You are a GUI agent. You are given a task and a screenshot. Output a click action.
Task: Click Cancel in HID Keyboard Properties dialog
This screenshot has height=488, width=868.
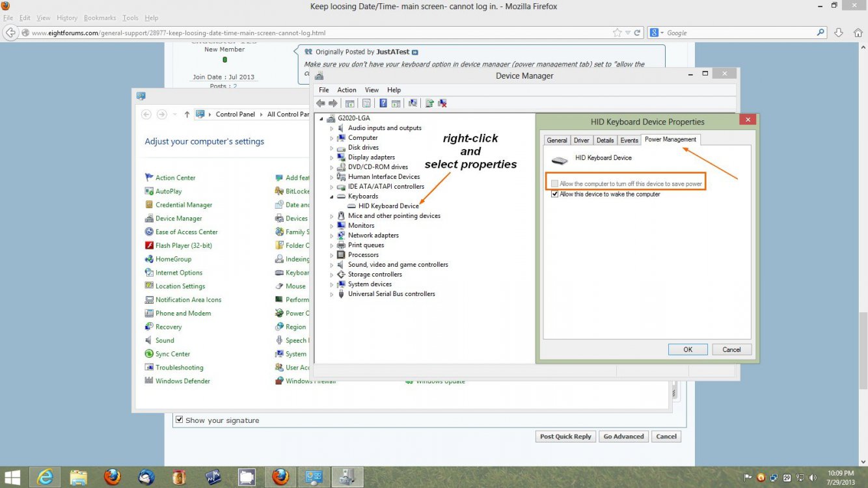[x=731, y=349]
